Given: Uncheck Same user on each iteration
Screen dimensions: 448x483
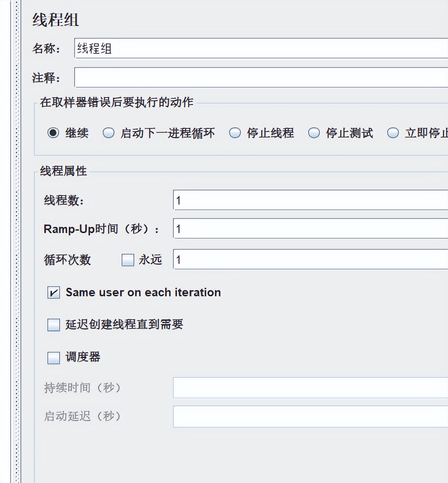Looking at the screenshot, I should [53, 292].
